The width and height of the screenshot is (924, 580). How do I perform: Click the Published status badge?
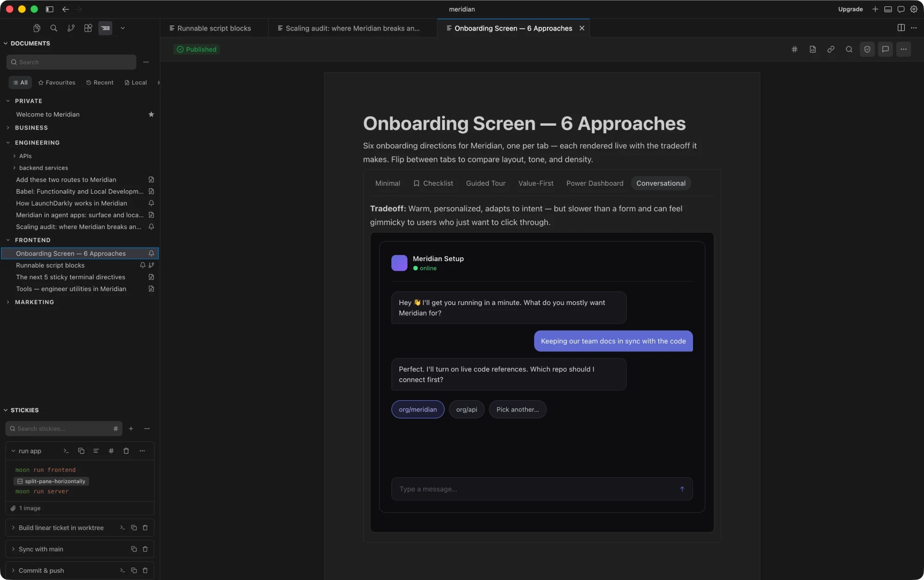(197, 49)
